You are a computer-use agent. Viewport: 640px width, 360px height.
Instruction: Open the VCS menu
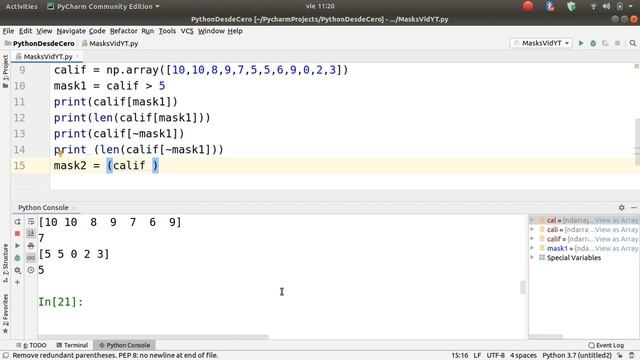(x=187, y=31)
